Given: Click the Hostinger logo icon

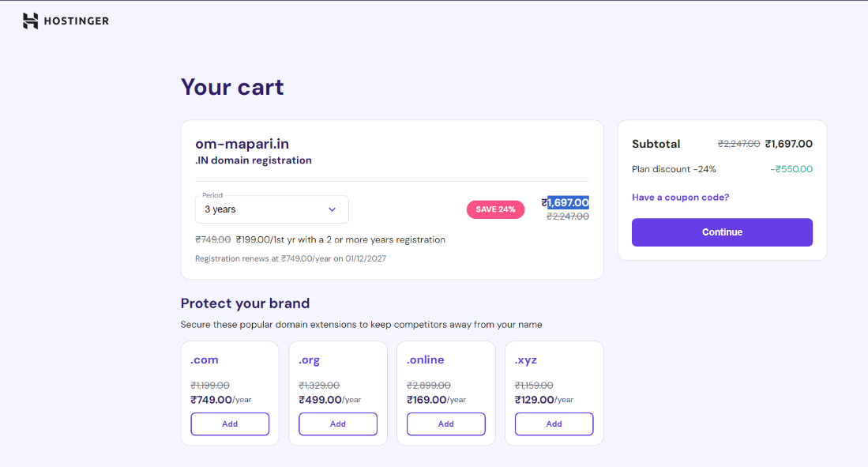Looking at the screenshot, I should tap(31, 21).
